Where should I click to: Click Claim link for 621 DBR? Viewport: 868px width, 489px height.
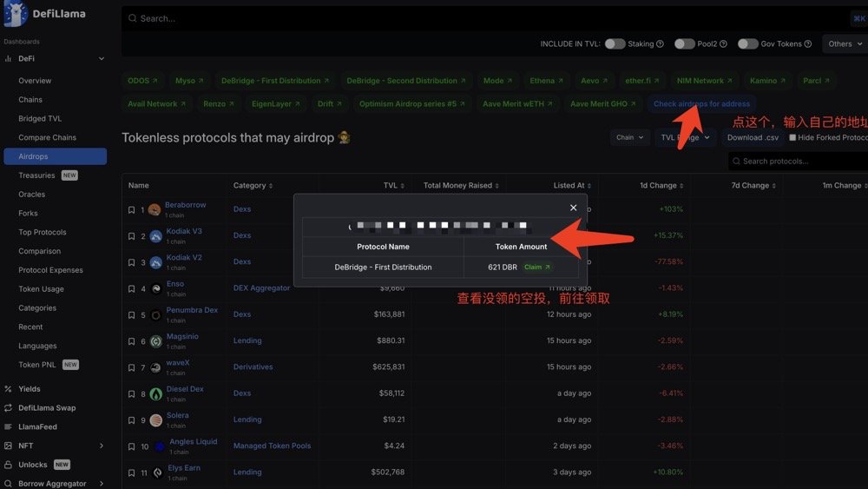coord(537,267)
